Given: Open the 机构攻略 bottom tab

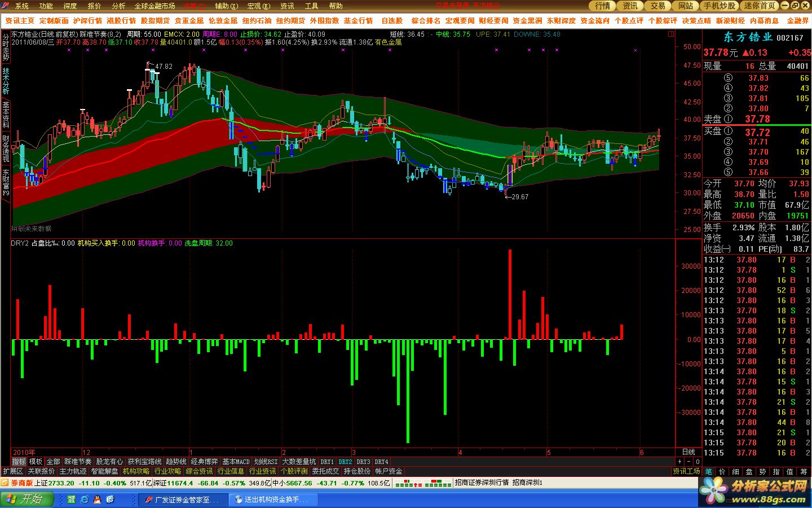Looking at the screenshot, I should [136, 471].
